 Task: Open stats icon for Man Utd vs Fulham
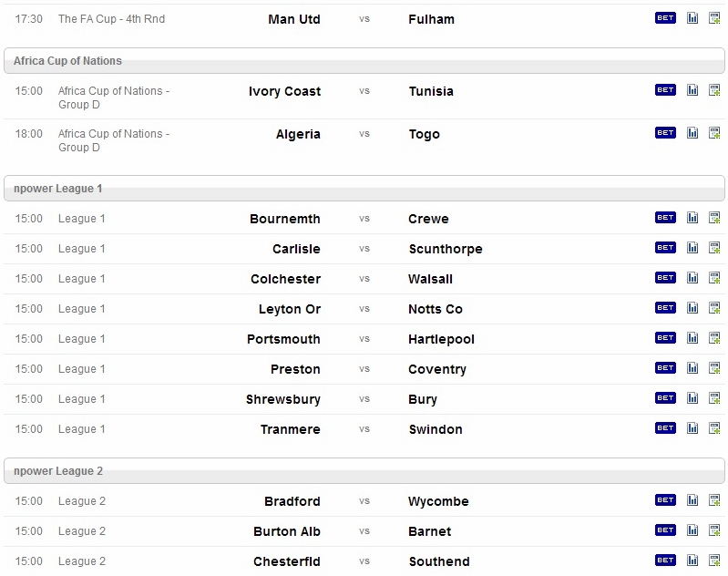pyautogui.click(x=692, y=18)
